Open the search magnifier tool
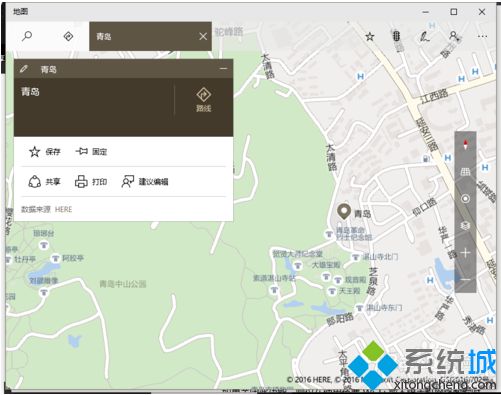The width and height of the screenshot is (501, 395). tap(27, 36)
